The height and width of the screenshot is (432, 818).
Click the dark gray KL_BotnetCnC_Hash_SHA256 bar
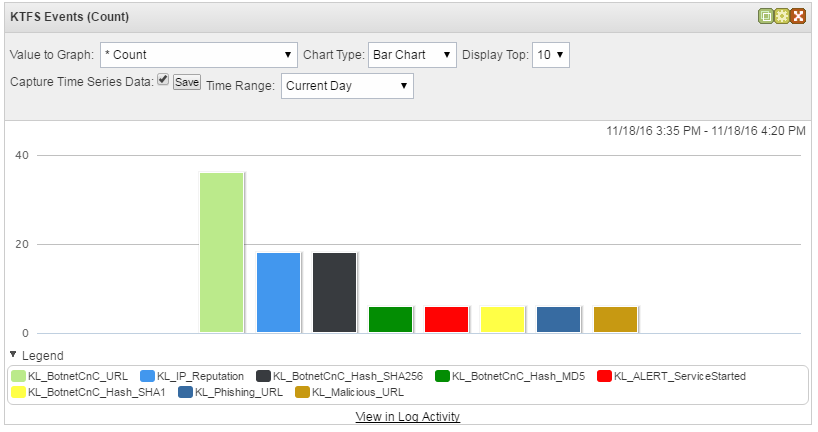coord(334,292)
